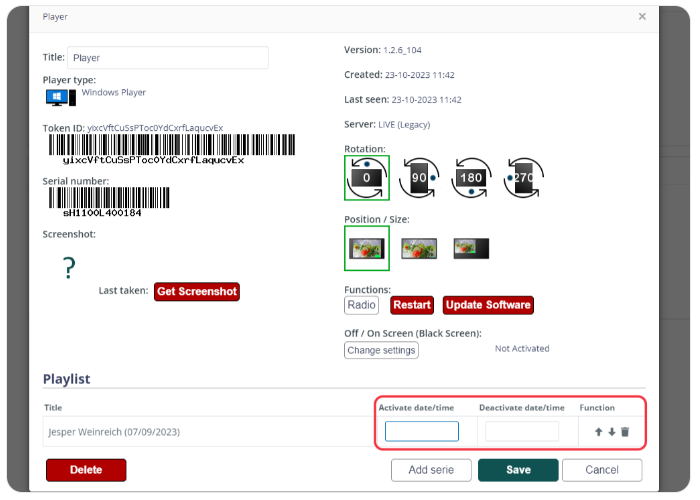Image resolution: width=700 pixels, height=500 pixels.
Task: Click the playlist Title column header
Action: tap(53, 408)
